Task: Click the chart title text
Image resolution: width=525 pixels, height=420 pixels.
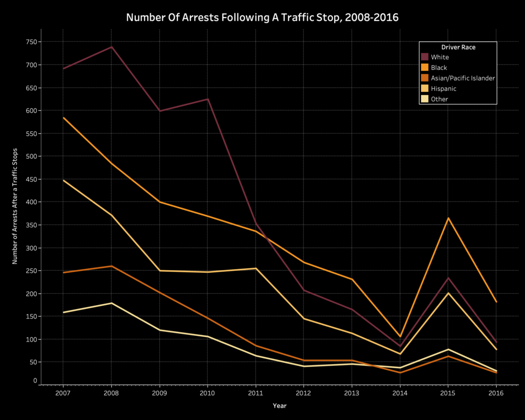Action: (262, 17)
